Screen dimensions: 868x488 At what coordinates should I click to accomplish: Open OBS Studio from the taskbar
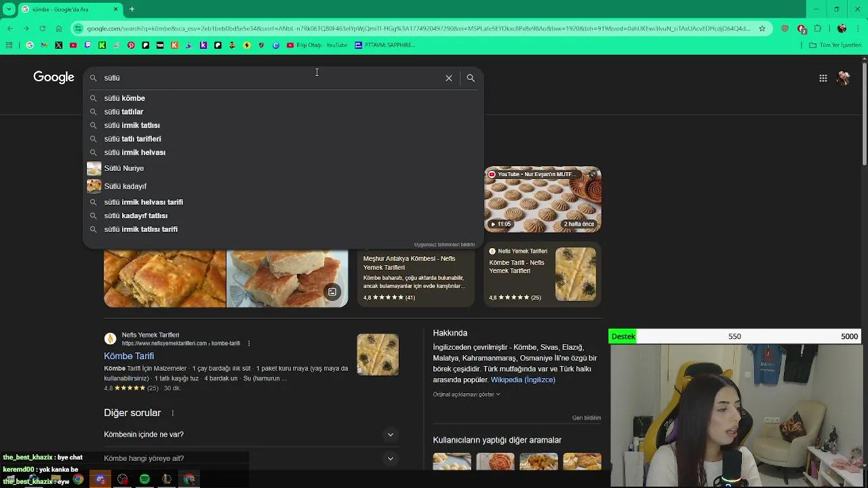122,479
